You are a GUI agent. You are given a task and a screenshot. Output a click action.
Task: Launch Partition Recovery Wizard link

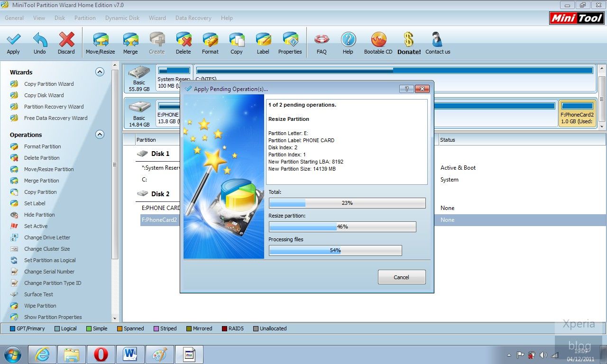54,107
